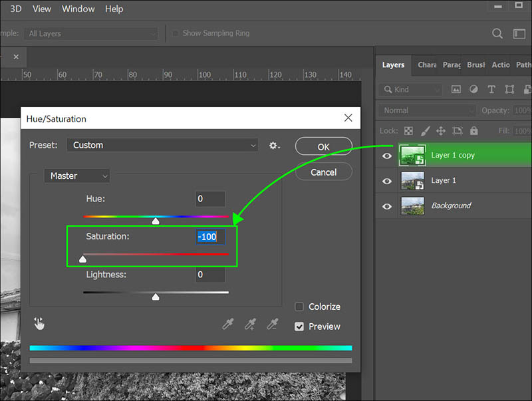Open the Help menu

pyautogui.click(x=114, y=9)
